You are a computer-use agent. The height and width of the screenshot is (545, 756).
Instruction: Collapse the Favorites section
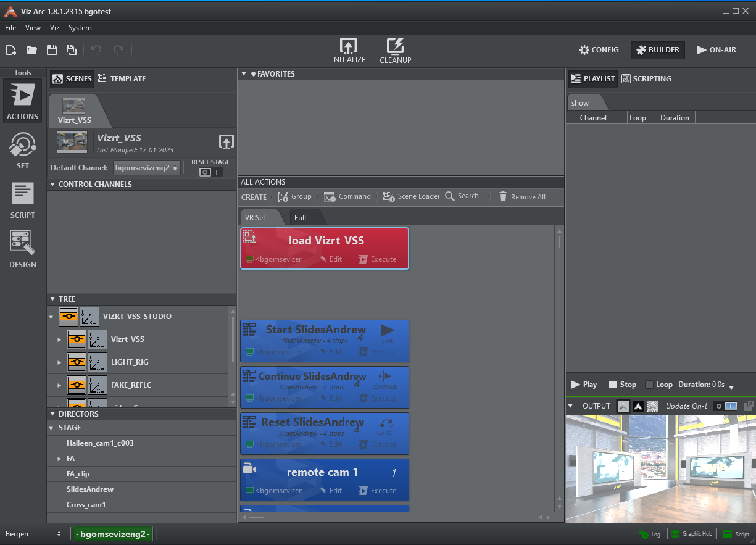244,74
